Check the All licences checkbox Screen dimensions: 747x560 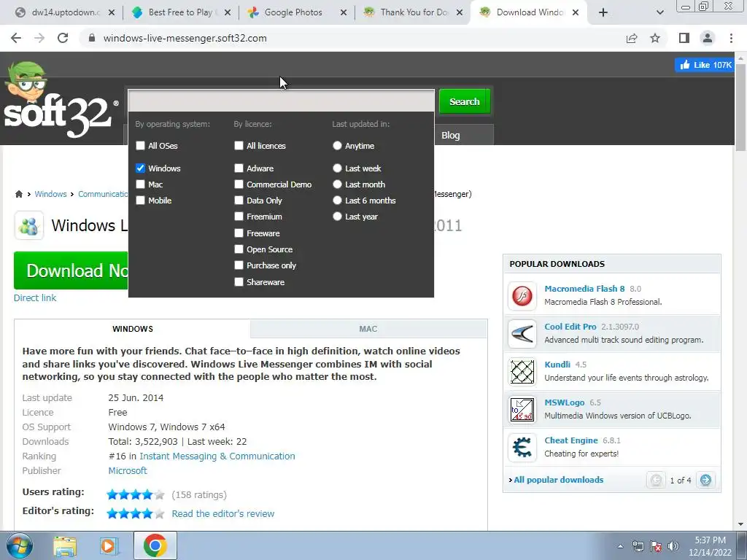click(x=239, y=146)
